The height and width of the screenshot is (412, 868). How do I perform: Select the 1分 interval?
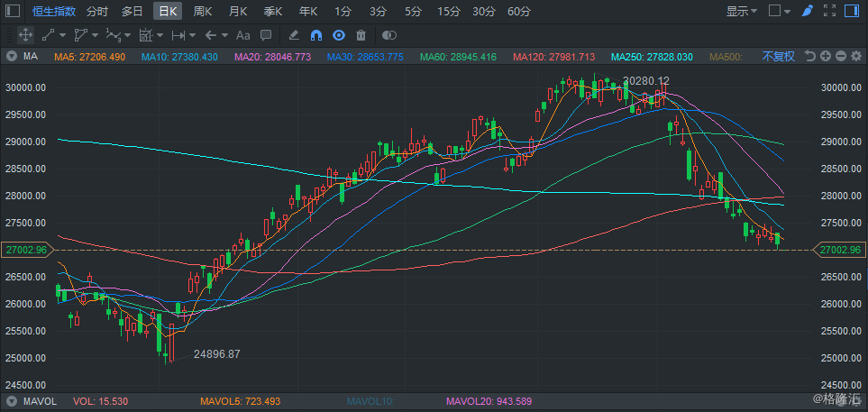pyautogui.click(x=343, y=11)
